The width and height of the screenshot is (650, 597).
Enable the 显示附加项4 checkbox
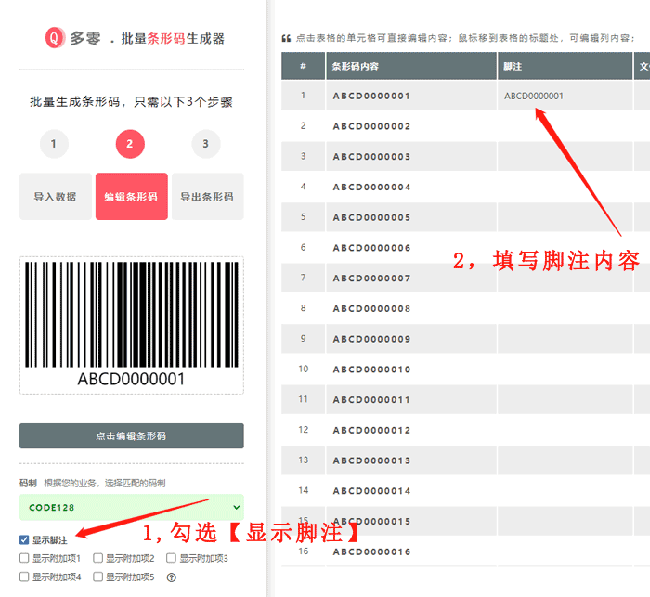tap(24, 577)
